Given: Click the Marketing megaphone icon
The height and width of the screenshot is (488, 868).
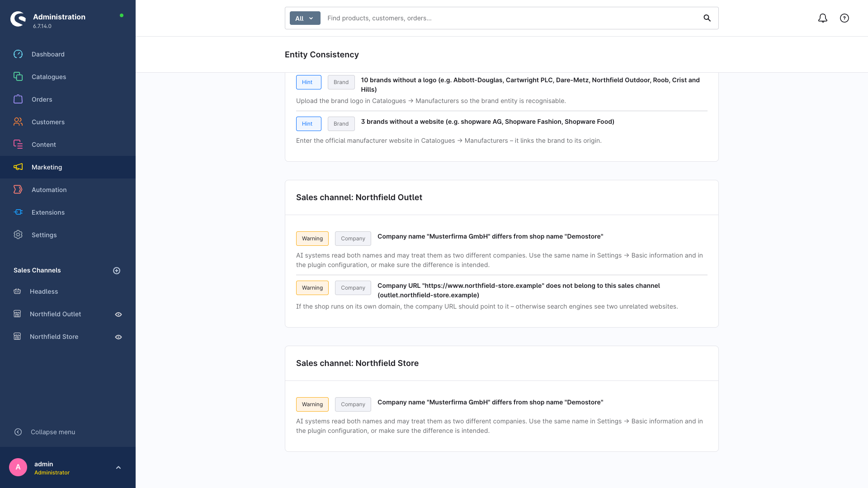Looking at the screenshot, I should 18,167.
